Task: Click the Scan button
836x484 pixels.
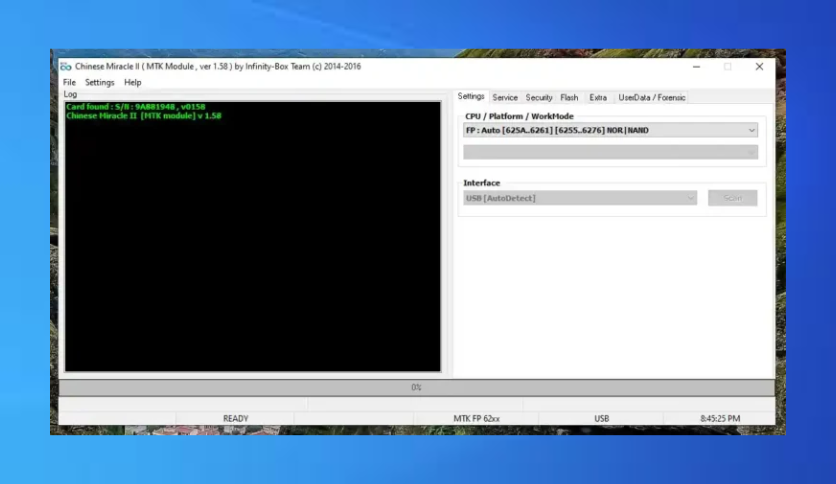Action: [x=733, y=198]
